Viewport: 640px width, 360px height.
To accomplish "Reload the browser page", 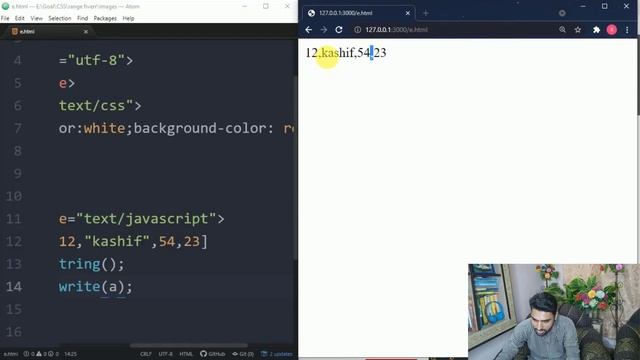I will [x=339, y=30].
